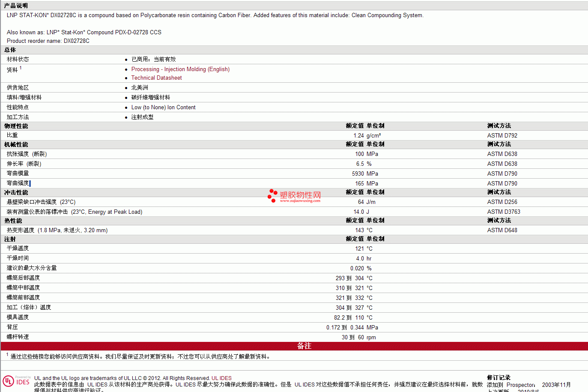Select the 加工方法 row label
The image size is (588, 392).
(x=18, y=117)
